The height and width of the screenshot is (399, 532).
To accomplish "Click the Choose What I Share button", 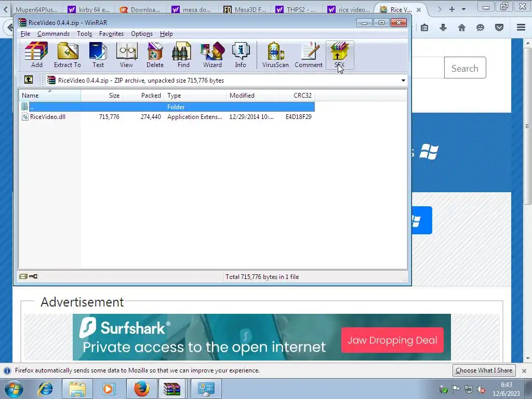I will point(484,370).
